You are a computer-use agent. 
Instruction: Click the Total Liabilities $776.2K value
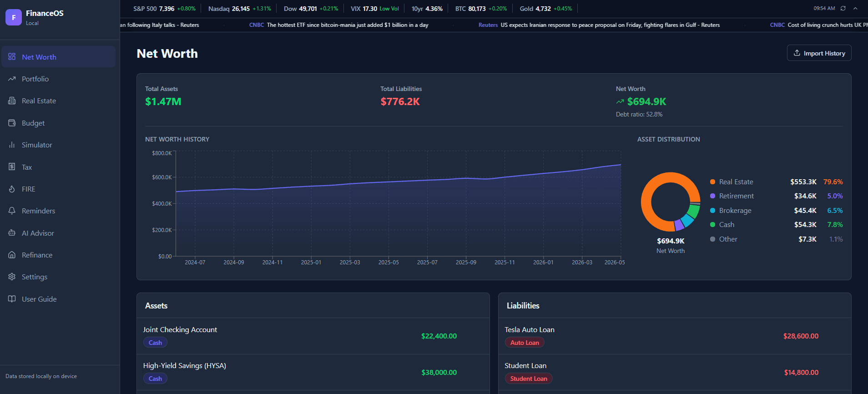400,101
